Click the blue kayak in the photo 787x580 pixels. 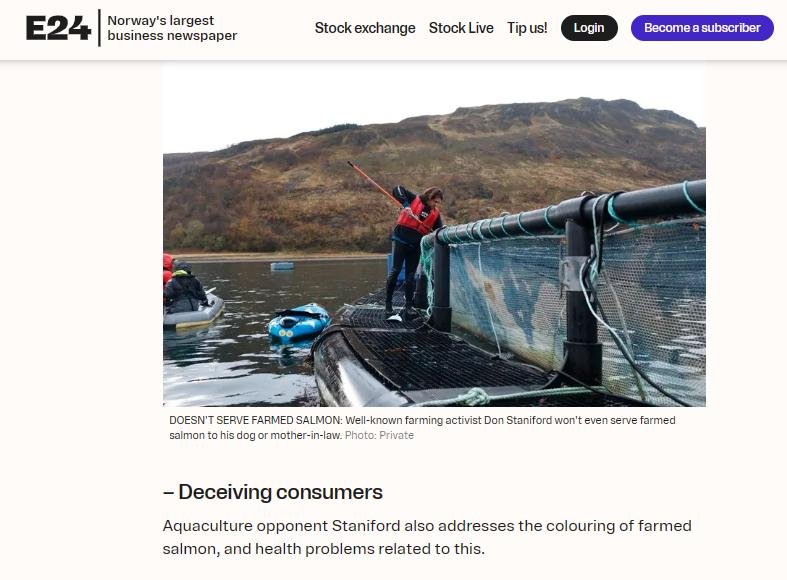click(299, 322)
